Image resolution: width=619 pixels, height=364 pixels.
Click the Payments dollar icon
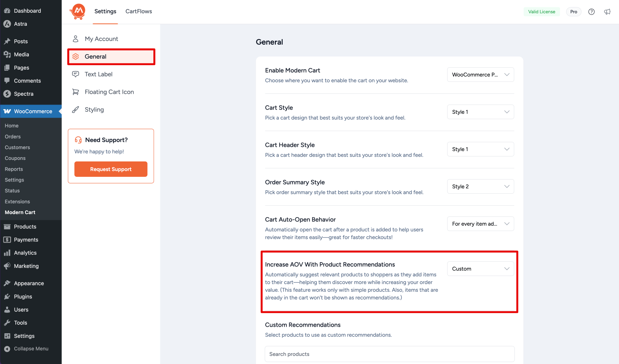pos(7,240)
